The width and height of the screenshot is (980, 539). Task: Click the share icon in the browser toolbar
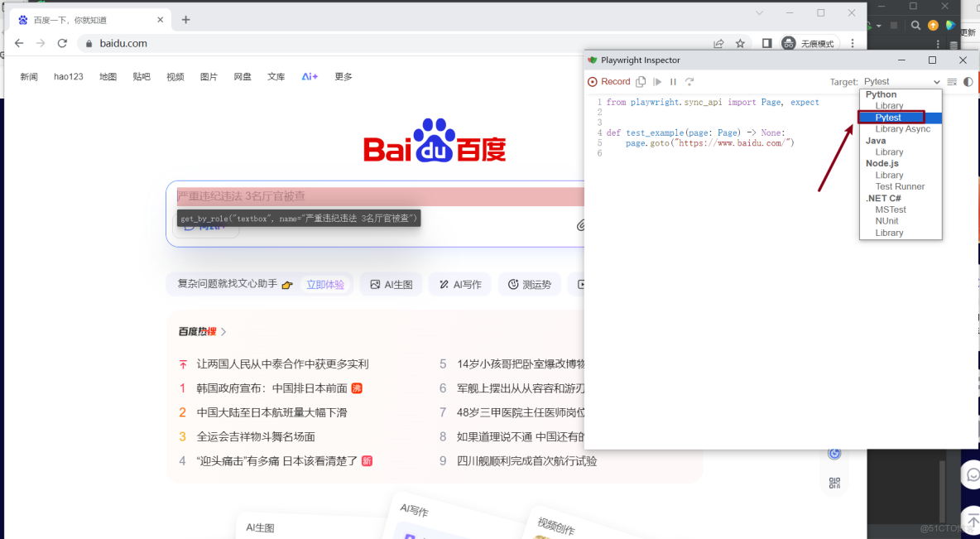pyautogui.click(x=718, y=43)
